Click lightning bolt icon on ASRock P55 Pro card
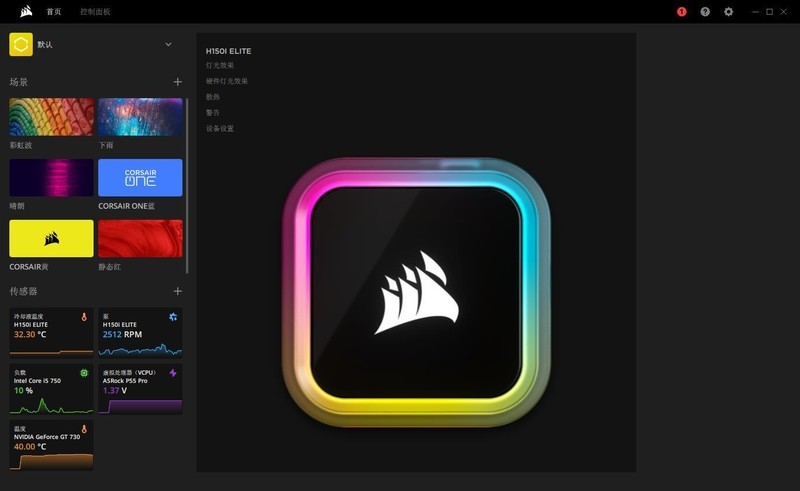Image resolution: width=800 pixels, height=491 pixels. [173, 373]
